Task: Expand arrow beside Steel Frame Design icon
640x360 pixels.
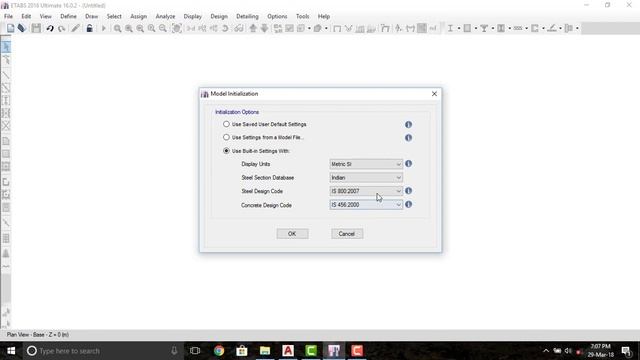Action: point(459,28)
